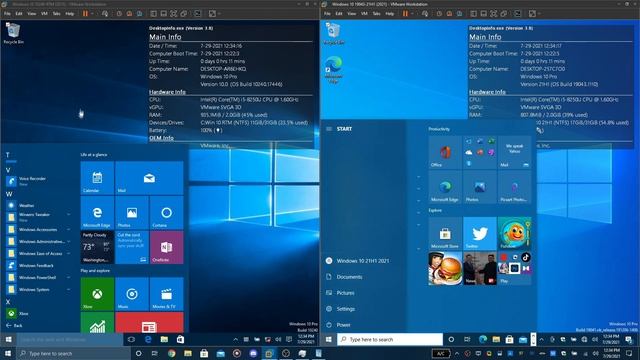
Task: Open full screen dropdown arrow in right VMware toolbar
Action: 539,13
